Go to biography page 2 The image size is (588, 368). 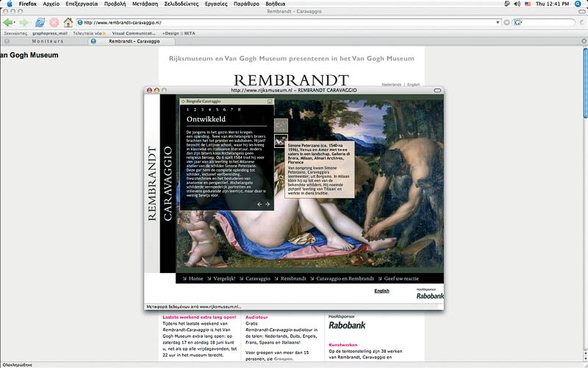coord(195,110)
